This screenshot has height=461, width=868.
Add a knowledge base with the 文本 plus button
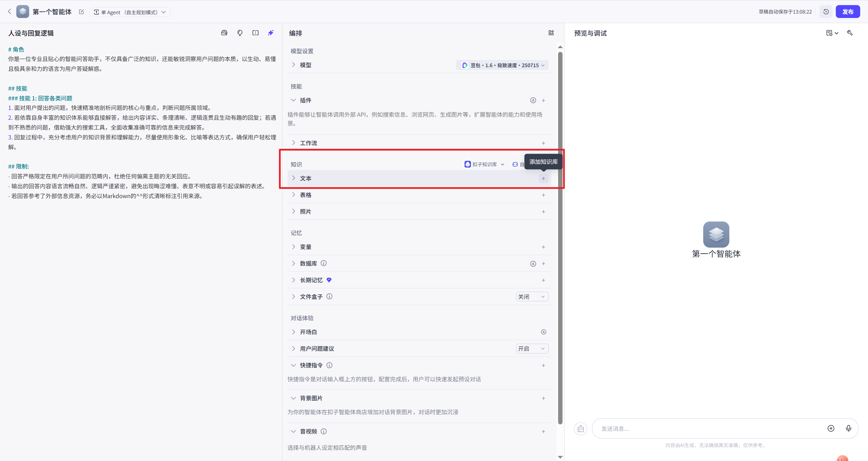(x=543, y=178)
